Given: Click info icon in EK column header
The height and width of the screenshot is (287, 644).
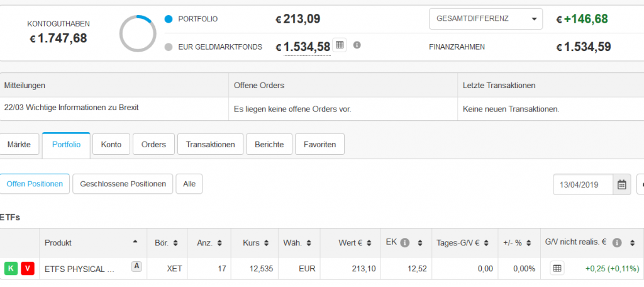Looking at the screenshot, I should pyautogui.click(x=404, y=242).
